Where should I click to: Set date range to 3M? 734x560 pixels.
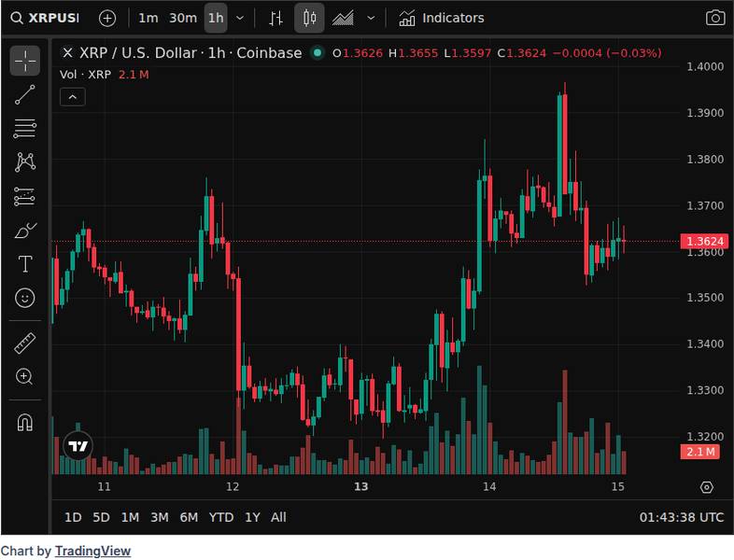pyautogui.click(x=159, y=517)
